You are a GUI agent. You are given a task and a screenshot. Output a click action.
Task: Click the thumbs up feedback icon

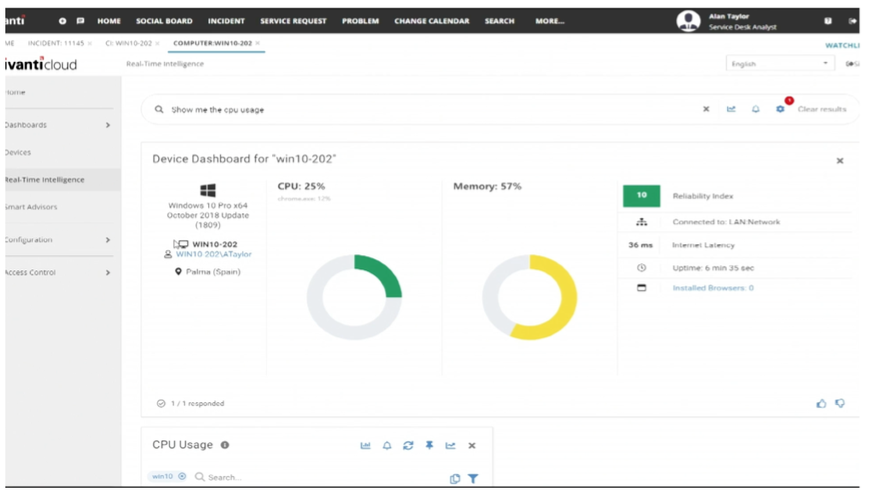[x=821, y=403]
